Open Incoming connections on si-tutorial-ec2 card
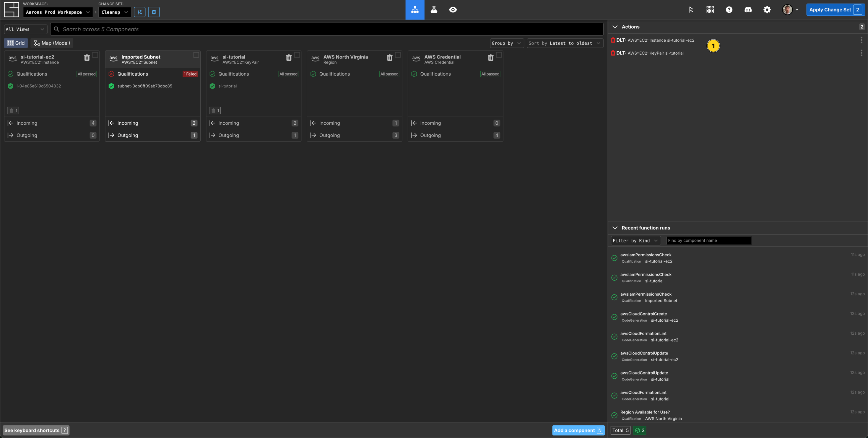 tap(52, 123)
